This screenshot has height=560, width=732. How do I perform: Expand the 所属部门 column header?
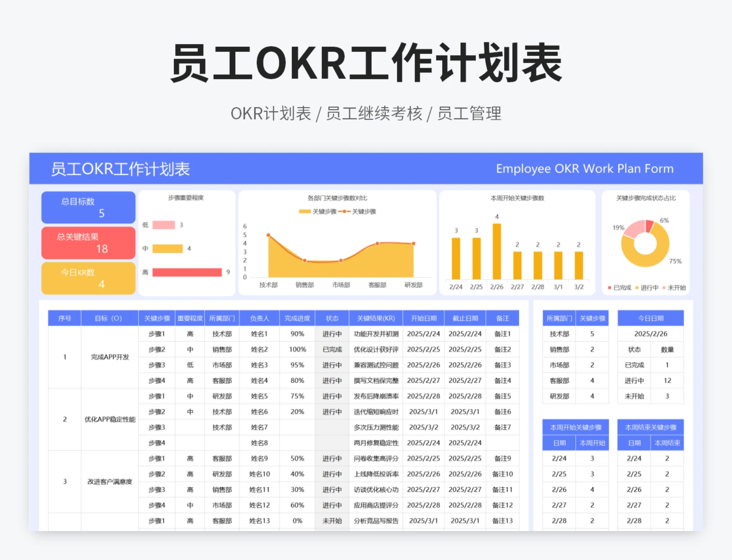[x=222, y=318]
